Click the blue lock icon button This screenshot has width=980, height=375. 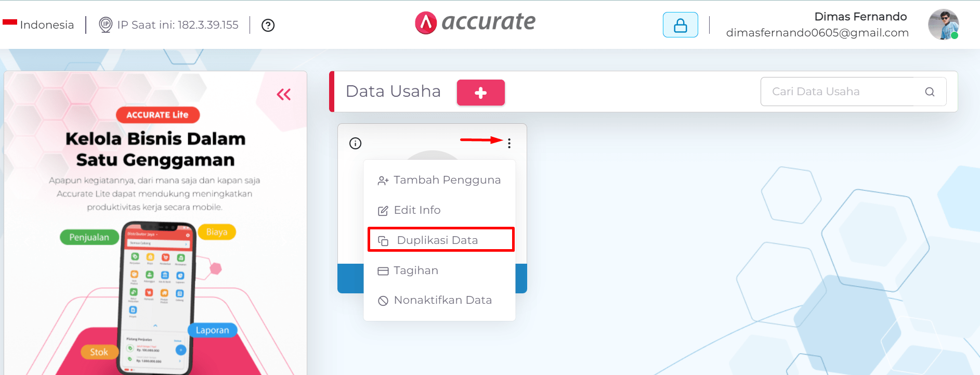680,25
